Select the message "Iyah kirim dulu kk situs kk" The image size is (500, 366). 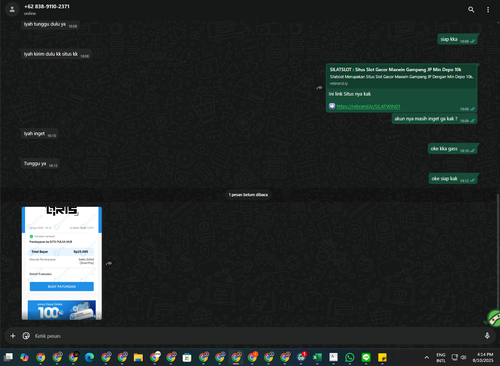[56, 54]
